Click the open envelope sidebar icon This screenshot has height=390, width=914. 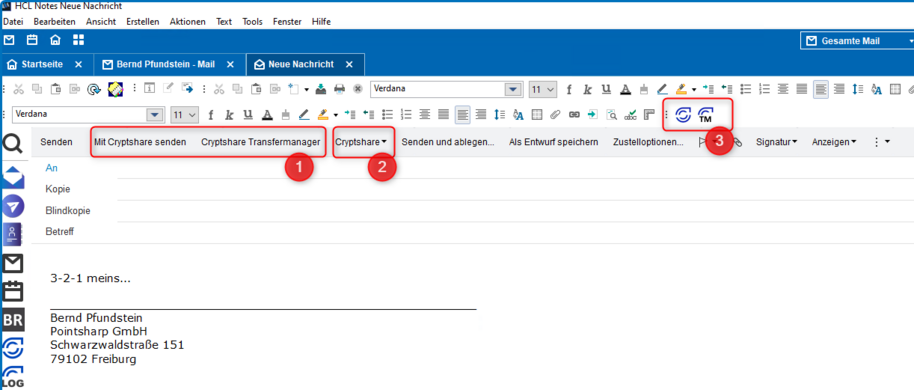[x=13, y=177]
